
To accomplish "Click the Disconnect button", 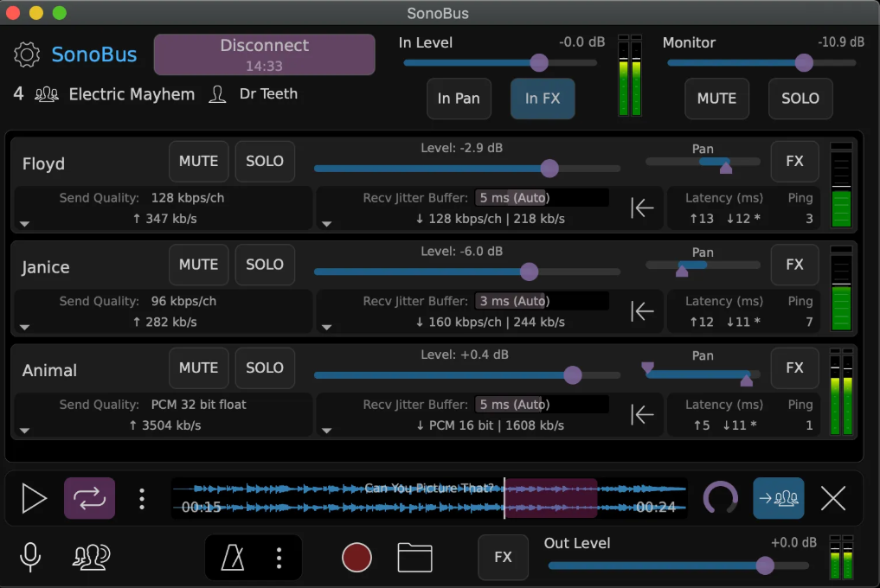I will [264, 54].
